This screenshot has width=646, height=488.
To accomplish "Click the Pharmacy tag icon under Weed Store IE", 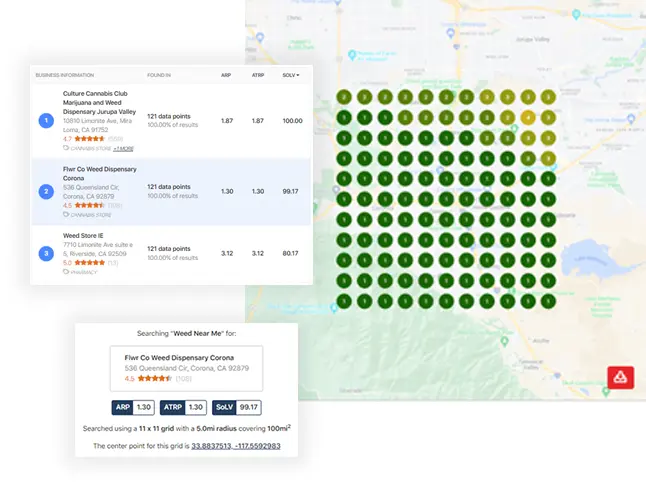I will click(66, 272).
